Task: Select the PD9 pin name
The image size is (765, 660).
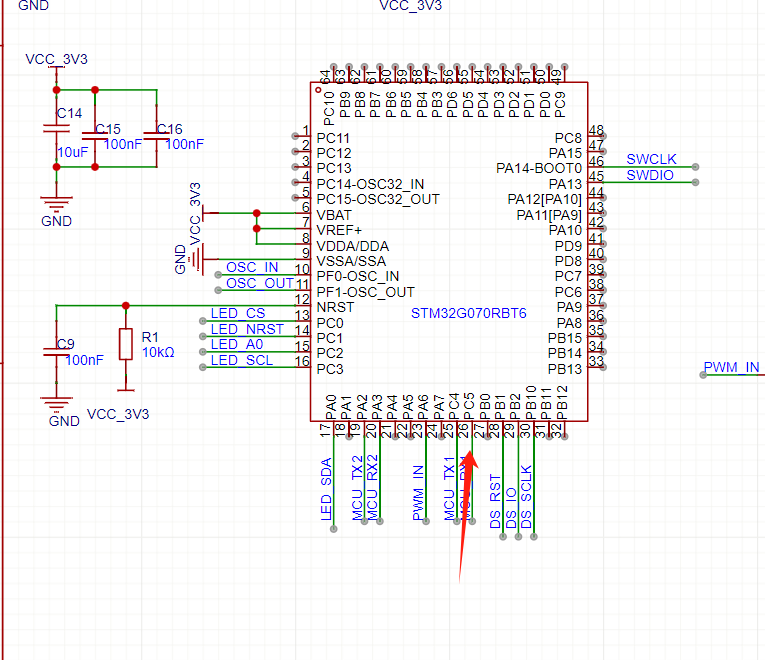Action: pyautogui.click(x=568, y=246)
